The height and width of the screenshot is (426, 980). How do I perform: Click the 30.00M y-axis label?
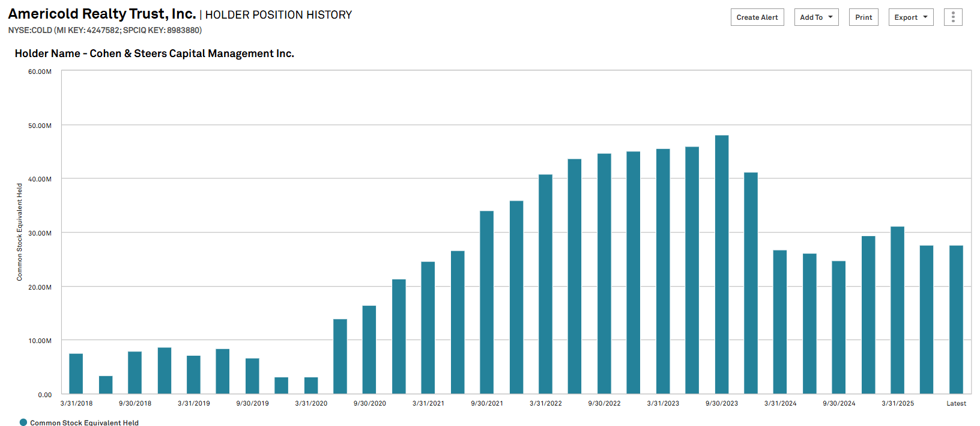tap(40, 233)
